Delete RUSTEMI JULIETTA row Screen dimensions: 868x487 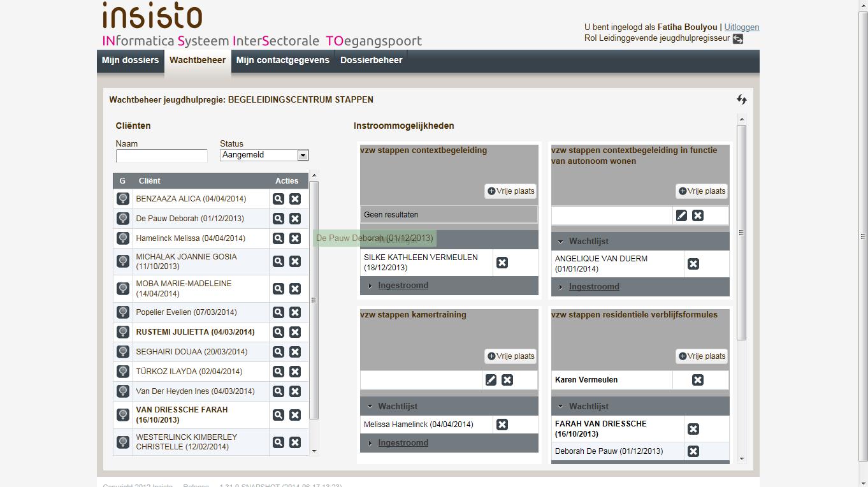pos(295,332)
